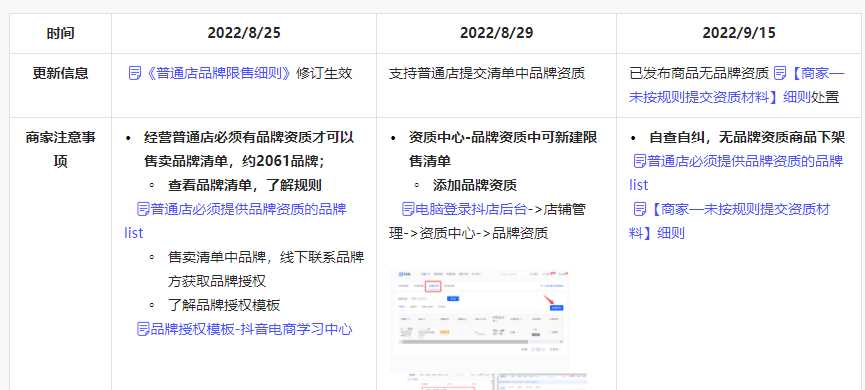This screenshot has height=390, width=865.
Task: Open 普通店必须提供品牌资质的品牌list link under 2022/9/15
Action: pyautogui.click(x=736, y=173)
